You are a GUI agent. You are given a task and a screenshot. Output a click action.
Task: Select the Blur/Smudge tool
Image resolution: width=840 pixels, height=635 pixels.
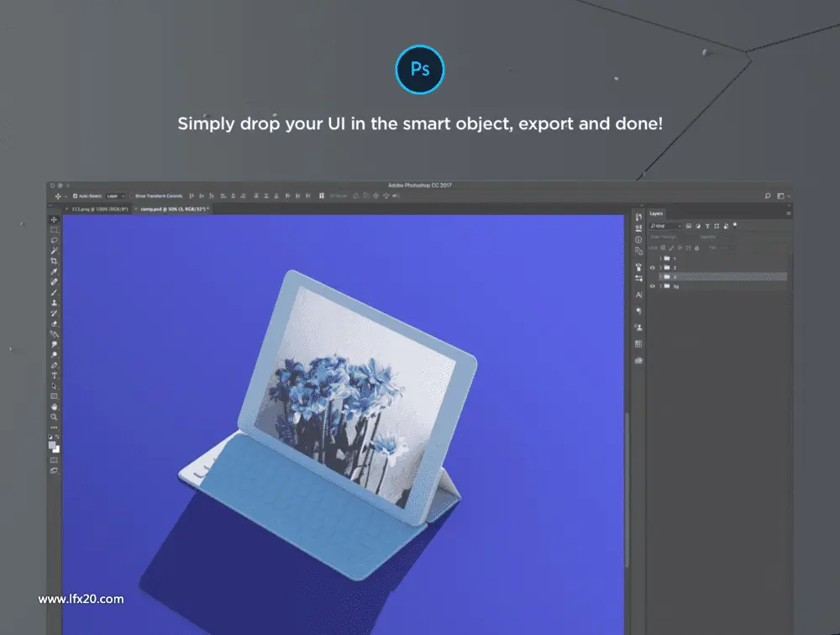coord(54,344)
